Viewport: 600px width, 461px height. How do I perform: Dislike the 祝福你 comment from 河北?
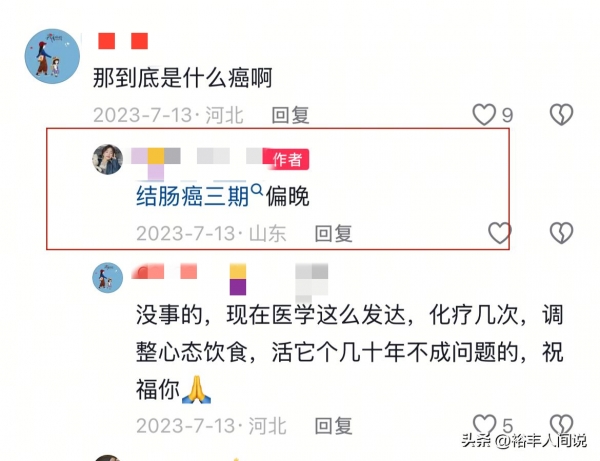coord(561,425)
